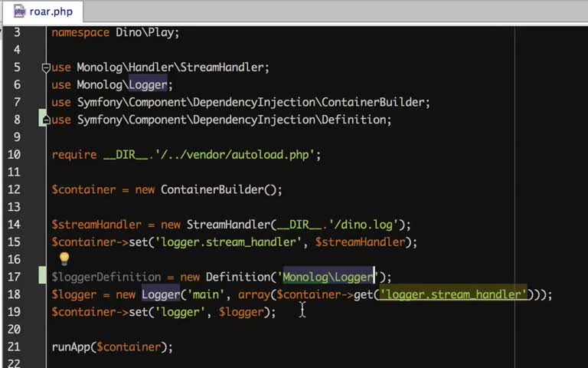Click 'ContainerBuilder' in the line 7 import
The width and height of the screenshot is (588, 368).
[373, 102]
